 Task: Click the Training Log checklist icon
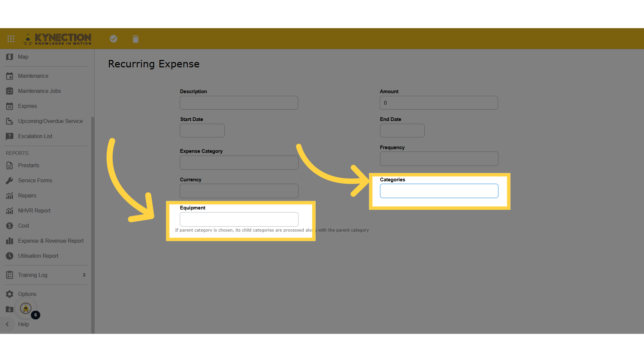[x=10, y=275]
